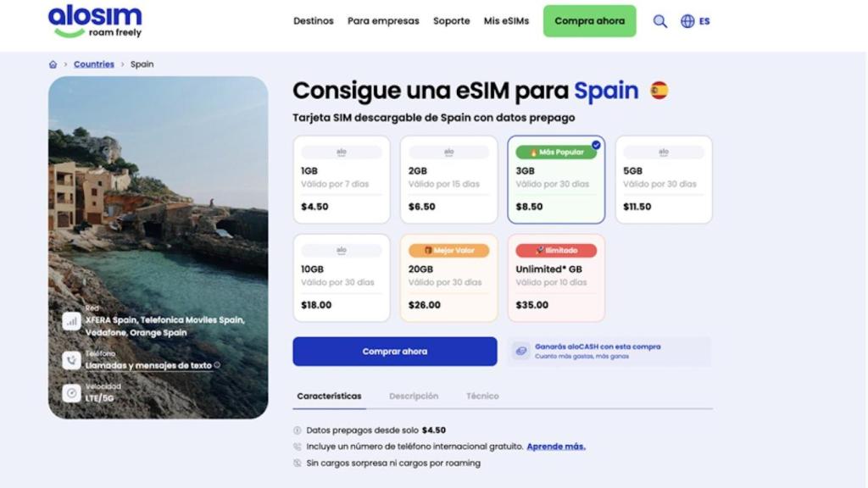This screenshot has height=488, width=868.
Task: Click the phone calls icon on photo
Action: [x=71, y=360]
